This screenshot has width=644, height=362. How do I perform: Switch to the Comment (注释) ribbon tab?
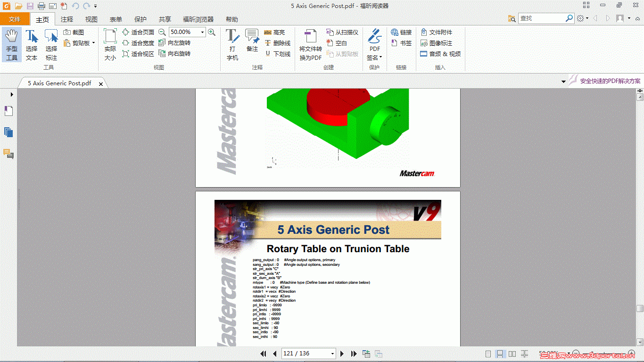point(67,19)
